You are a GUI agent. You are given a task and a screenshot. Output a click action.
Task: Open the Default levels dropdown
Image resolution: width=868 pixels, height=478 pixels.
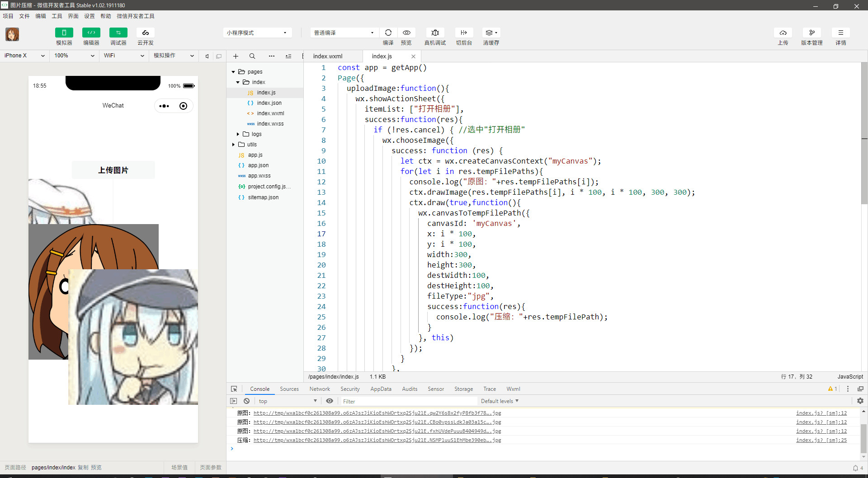click(x=500, y=401)
